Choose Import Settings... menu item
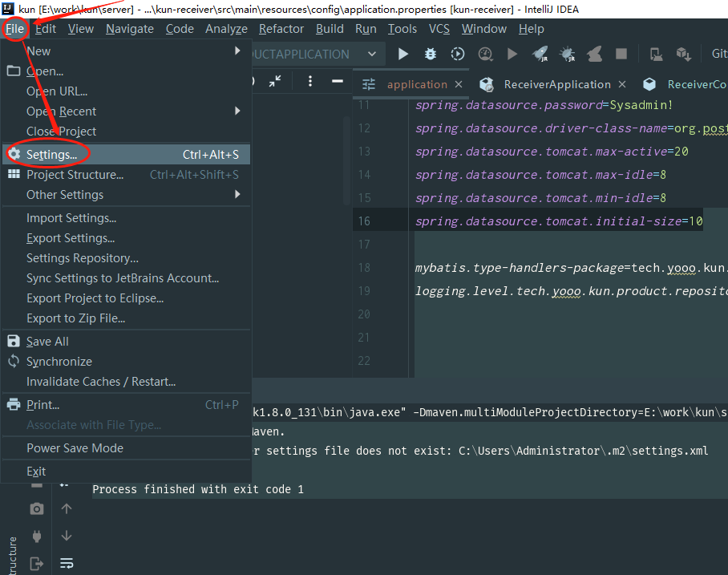The height and width of the screenshot is (575, 728). [127, 218]
